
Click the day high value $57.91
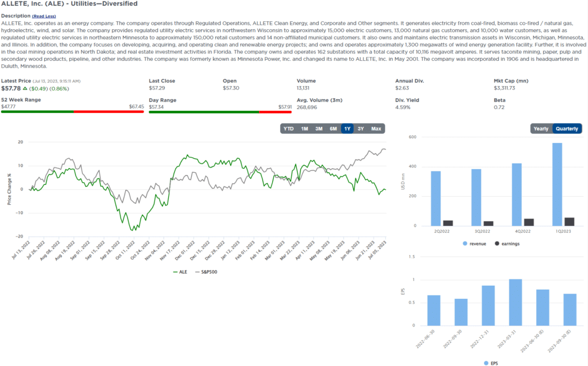pyautogui.click(x=285, y=107)
